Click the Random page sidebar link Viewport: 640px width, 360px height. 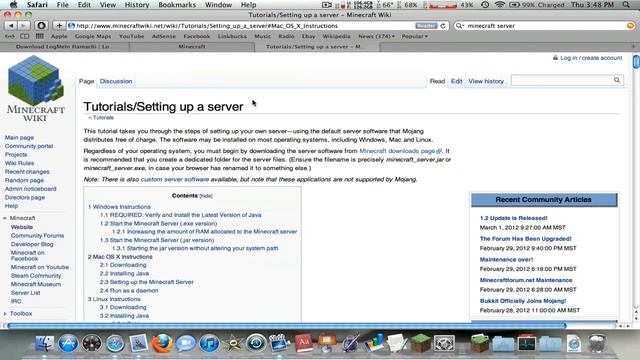pos(24,180)
